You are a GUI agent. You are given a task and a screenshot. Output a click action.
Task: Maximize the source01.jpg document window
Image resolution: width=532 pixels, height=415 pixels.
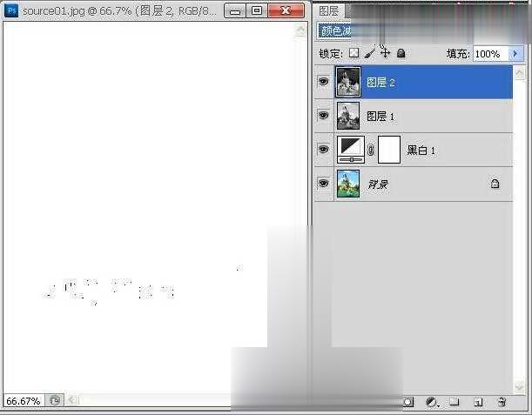click(x=257, y=10)
